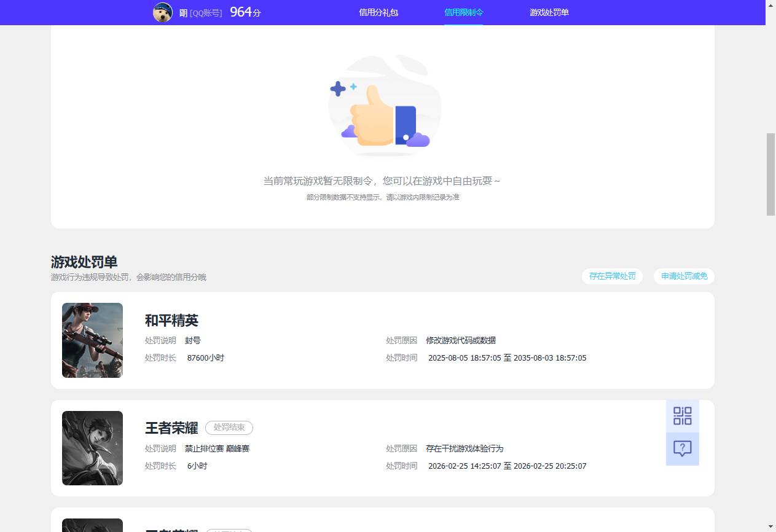Click the 王者荣耀 game title
The height and width of the screenshot is (532, 776).
point(171,428)
